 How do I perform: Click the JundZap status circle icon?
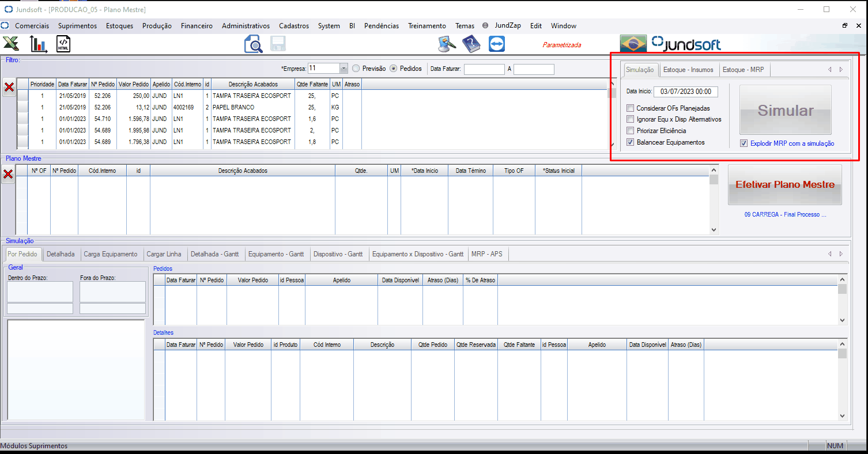485,26
